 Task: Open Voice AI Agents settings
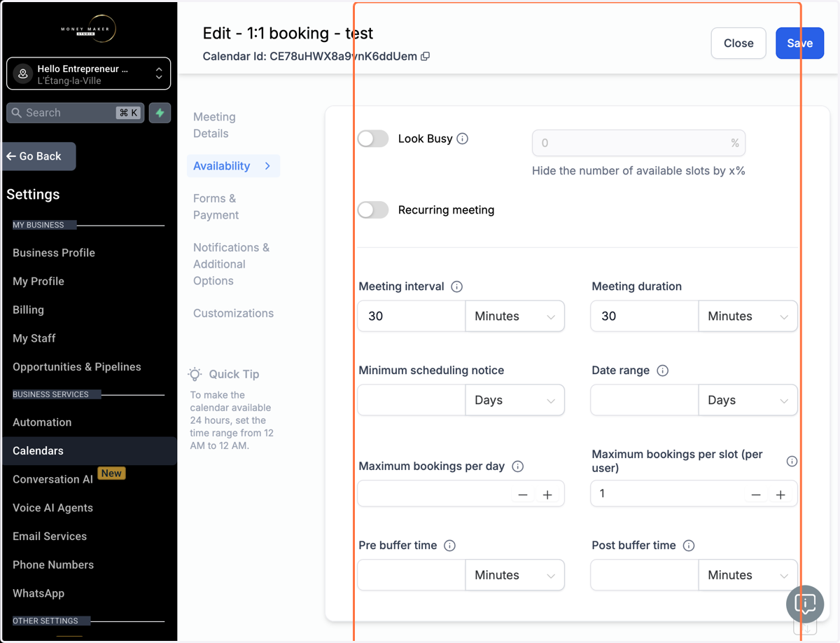coord(52,508)
